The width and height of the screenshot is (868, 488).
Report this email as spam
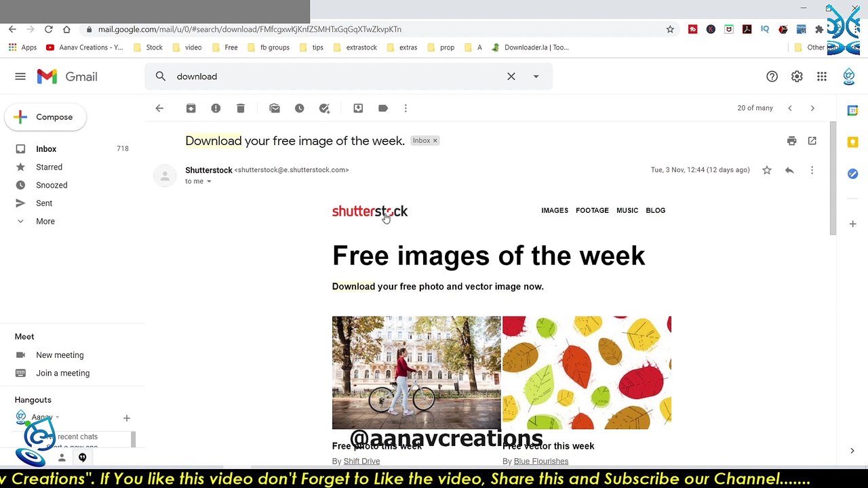coord(216,108)
